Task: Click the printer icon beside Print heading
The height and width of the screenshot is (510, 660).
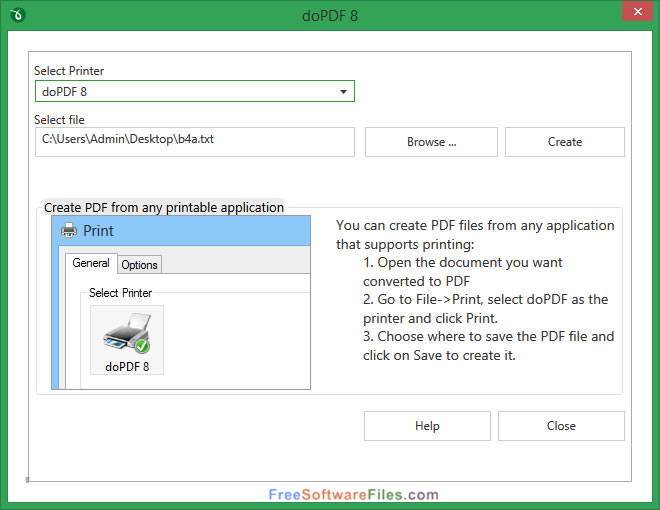Action: [x=69, y=231]
